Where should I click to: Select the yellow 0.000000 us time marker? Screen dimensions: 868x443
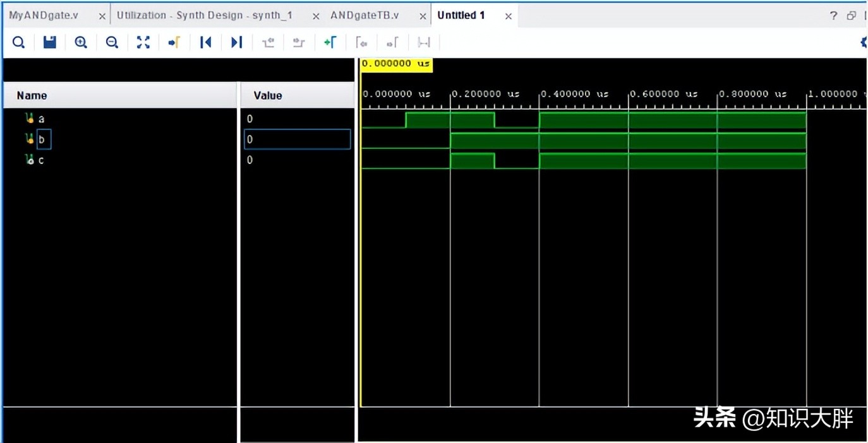[x=395, y=64]
